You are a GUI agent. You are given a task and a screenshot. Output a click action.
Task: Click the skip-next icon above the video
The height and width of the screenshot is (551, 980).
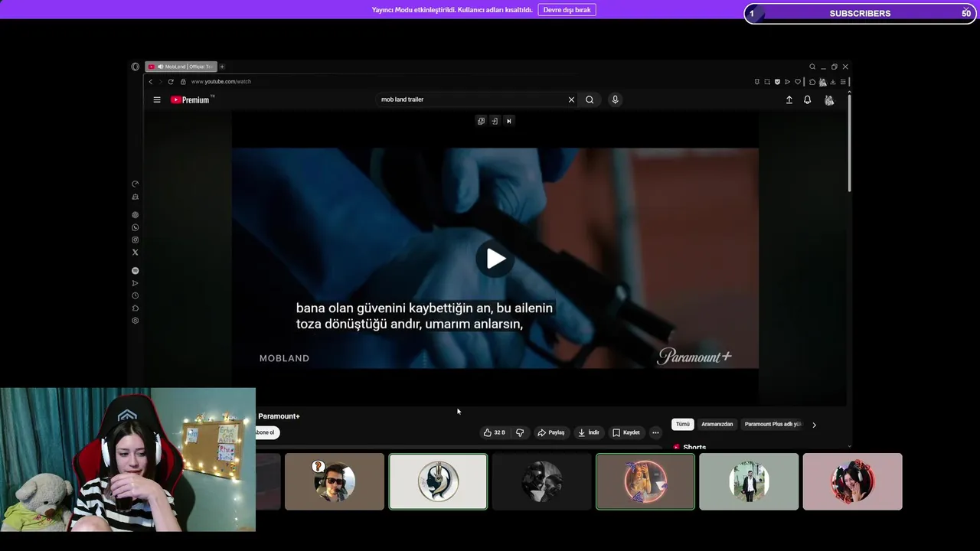pos(508,121)
